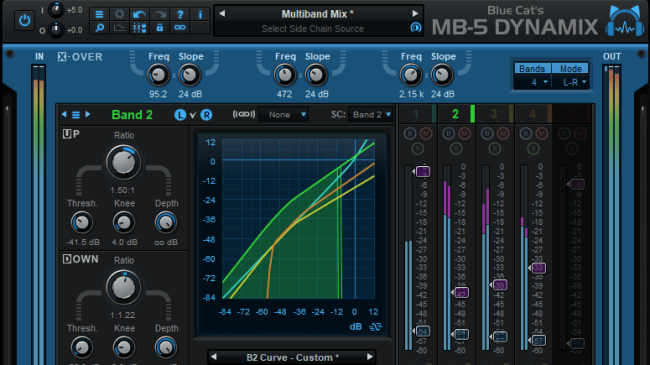Viewport: 650px width, 365px height.
Task: Click the UP Thresh knob -41.5 dB
Action: 82,223
